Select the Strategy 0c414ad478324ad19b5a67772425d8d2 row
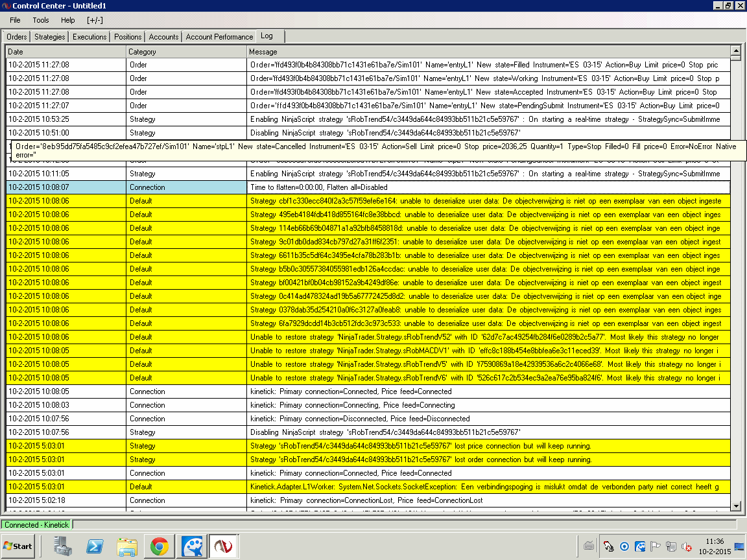Viewport: 747px width, 560px height. point(368,296)
